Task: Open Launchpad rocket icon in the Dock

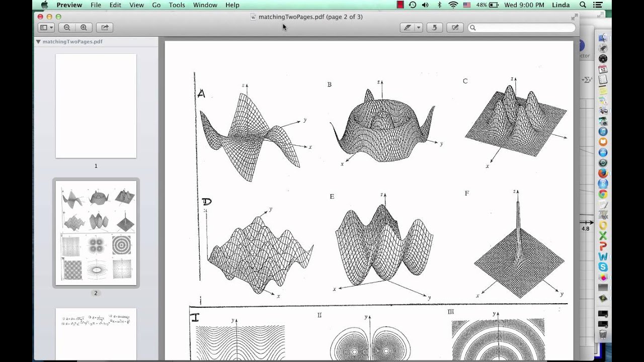Action: (603, 49)
